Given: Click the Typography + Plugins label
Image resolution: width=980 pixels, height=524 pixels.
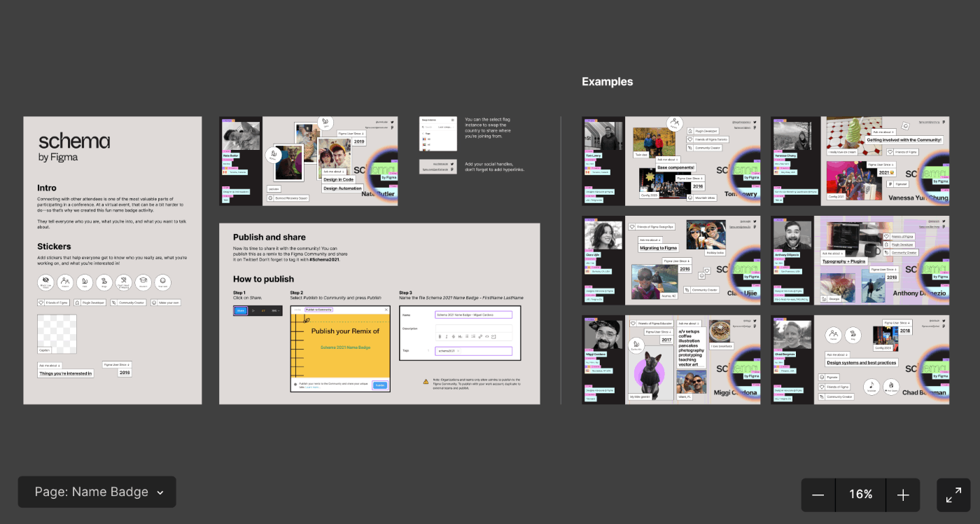Looking at the screenshot, I should click(x=843, y=261).
